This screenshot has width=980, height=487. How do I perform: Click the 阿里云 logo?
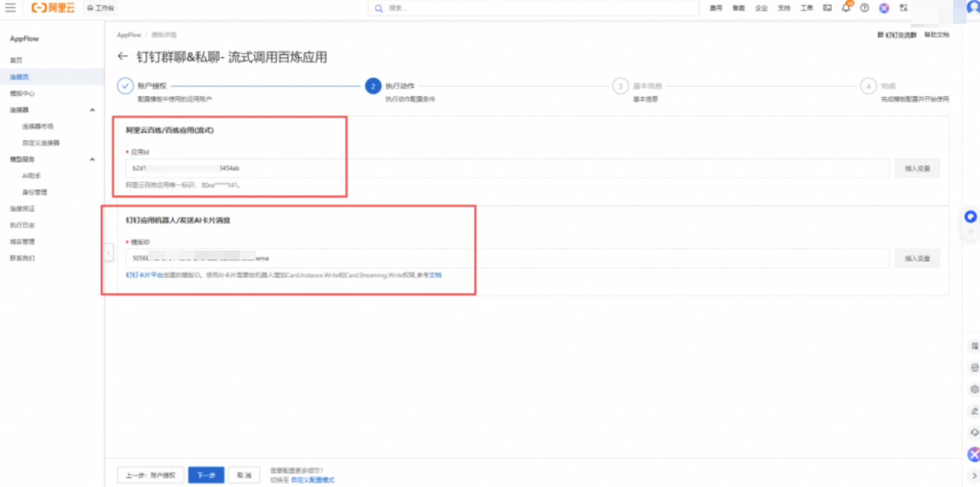[53, 7]
